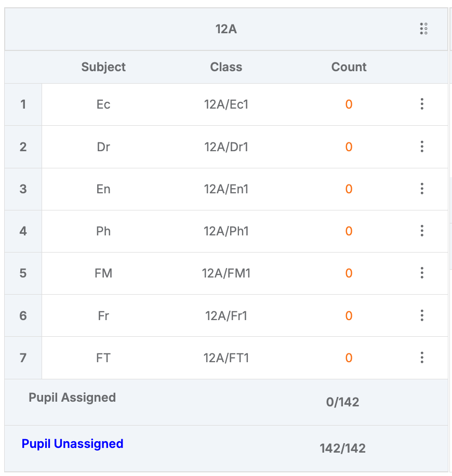Image resolution: width=452 pixels, height=476 pixels.
Task: Click the Class column header
Action: coord(226,67)
